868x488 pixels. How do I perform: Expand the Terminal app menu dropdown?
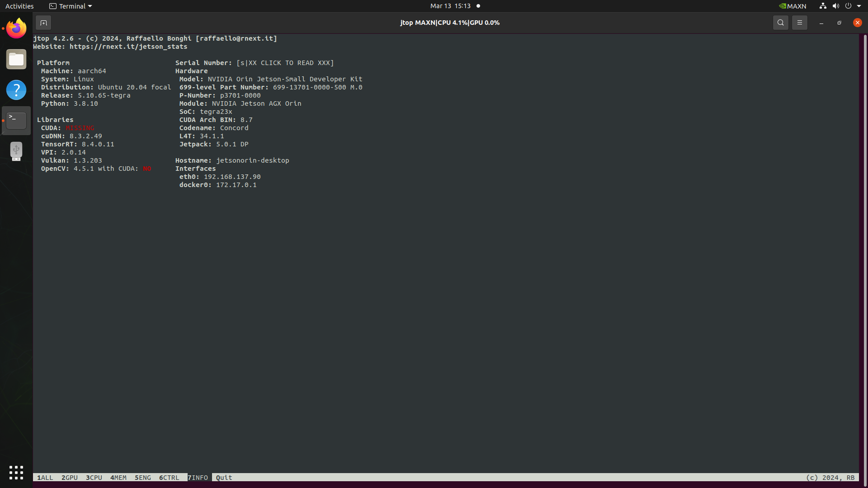(x=71, y=6)
